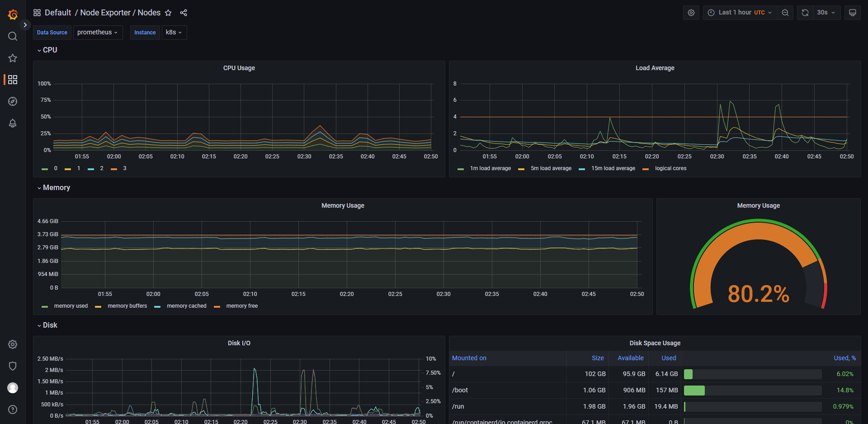Zoom out time range with magnifier icon
The image size is (868, 424).
[785, 13]
